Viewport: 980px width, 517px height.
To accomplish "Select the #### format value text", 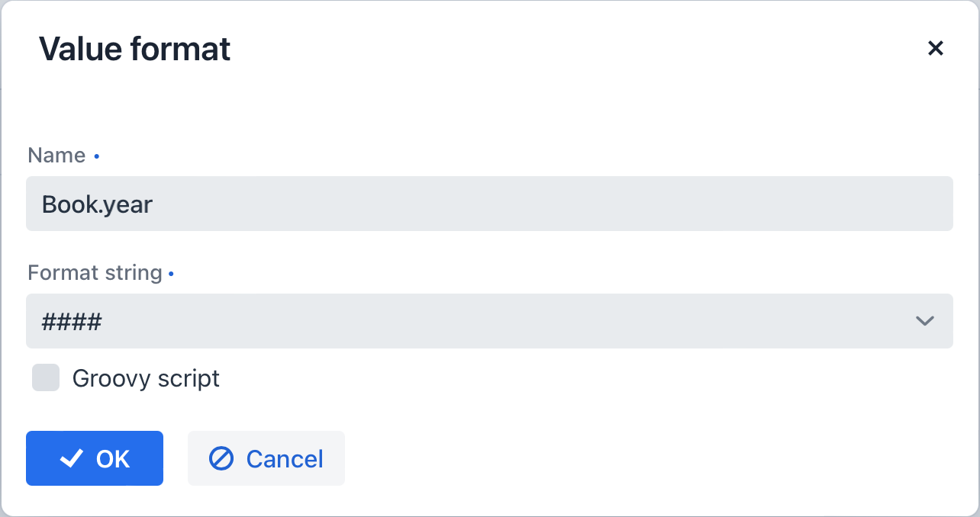I will point(72,322).
